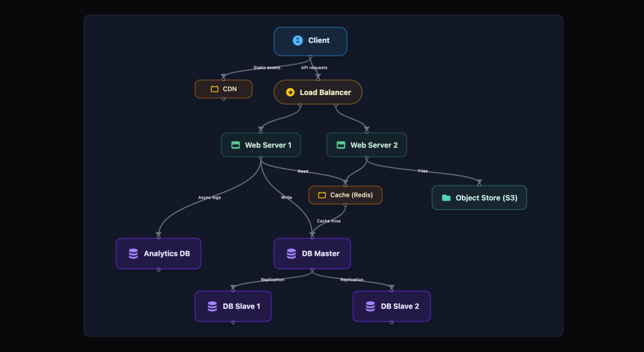Click the 'Static assets' edge label

coord(267,67)
